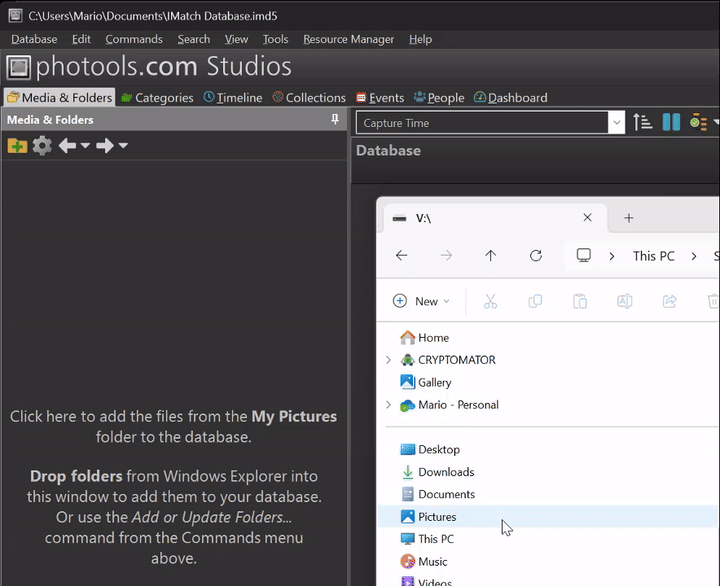The height and width of the screenshot is (586, 720).
Task: Open the forward history dropdown arrow
Action: 123,146
